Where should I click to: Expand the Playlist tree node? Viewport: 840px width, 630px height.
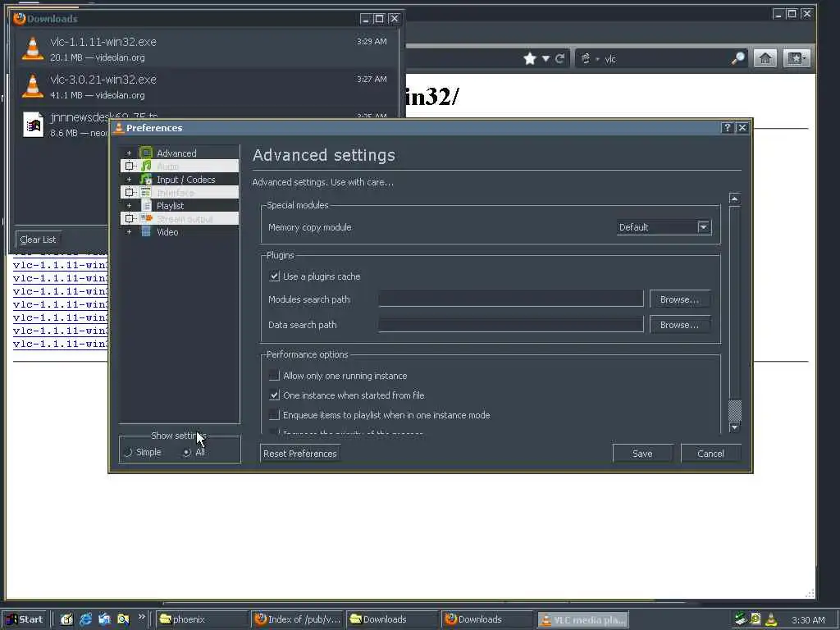click(129, 206)
